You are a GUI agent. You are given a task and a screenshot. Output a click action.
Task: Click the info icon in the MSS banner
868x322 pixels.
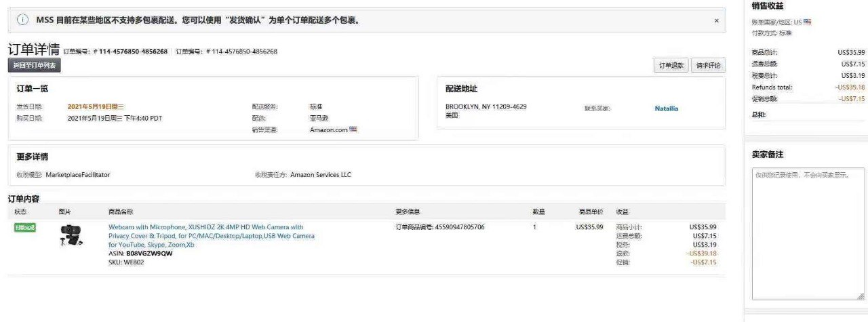(x=22, y=20)
